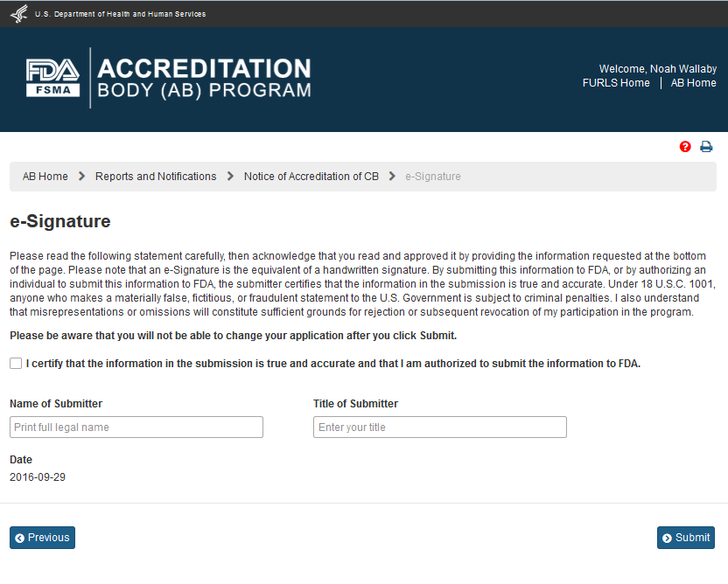Image resolution: width=728 pixels, height=584 pixels.
Task: Click the Name of Submitter field
Action: click(136, 428)
